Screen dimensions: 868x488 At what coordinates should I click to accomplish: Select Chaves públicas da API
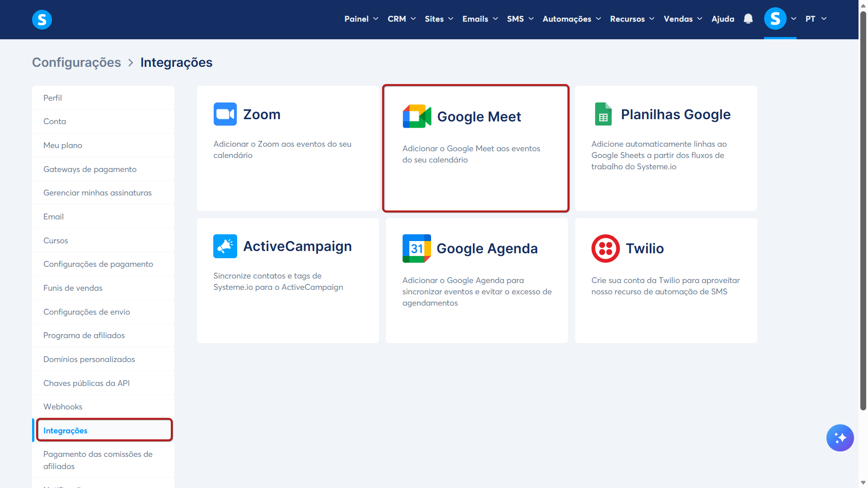click(86, 383)
